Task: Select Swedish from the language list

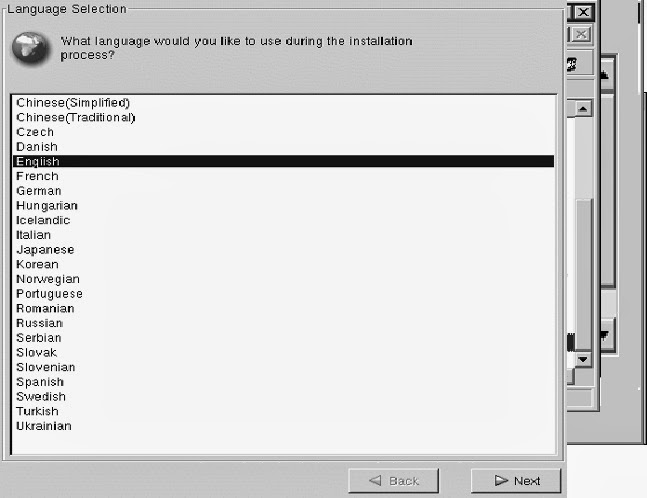Action: [283, 397]
